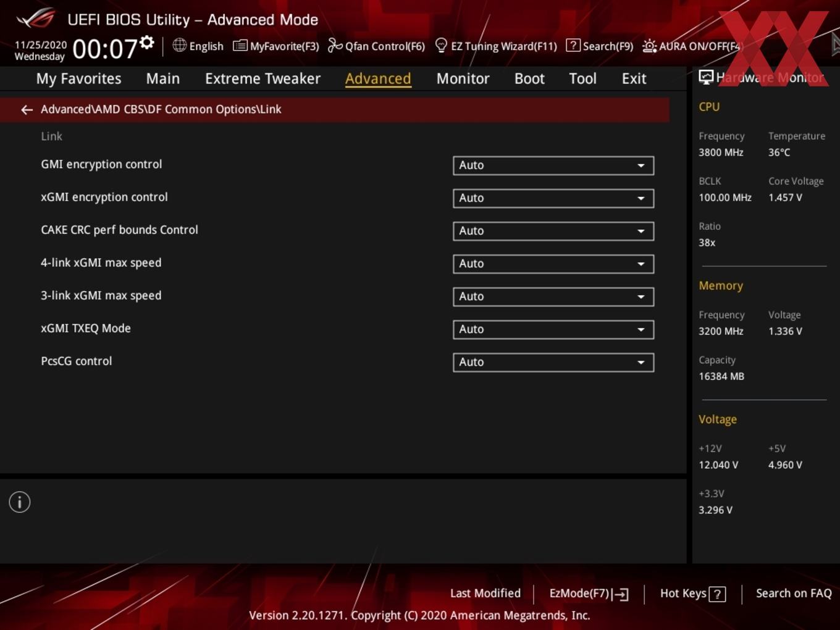840x630 pixels.
Task: Click GMI encryption control label
Action: point(101,164)
